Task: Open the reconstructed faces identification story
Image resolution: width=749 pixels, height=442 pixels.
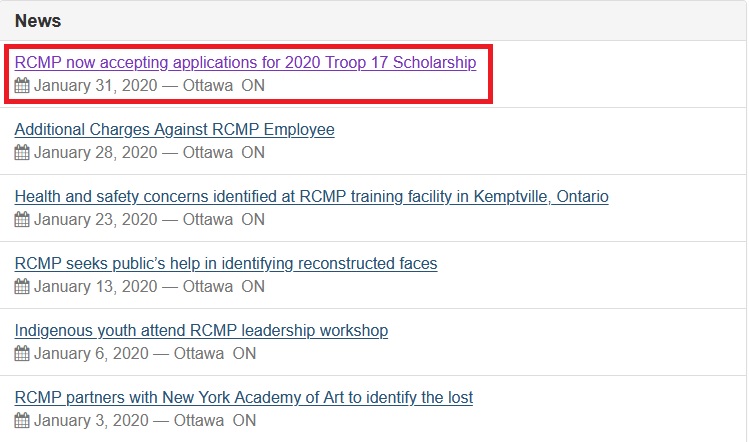Action: 226,264
